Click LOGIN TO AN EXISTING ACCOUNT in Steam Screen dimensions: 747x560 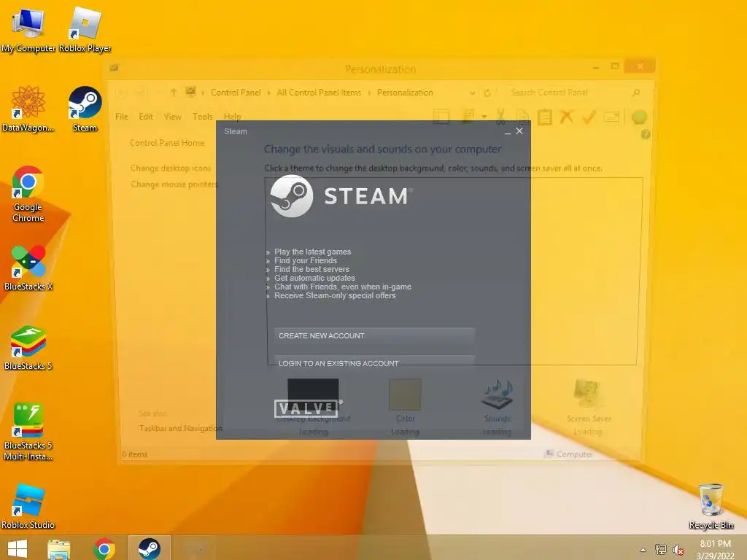(374, 363)
